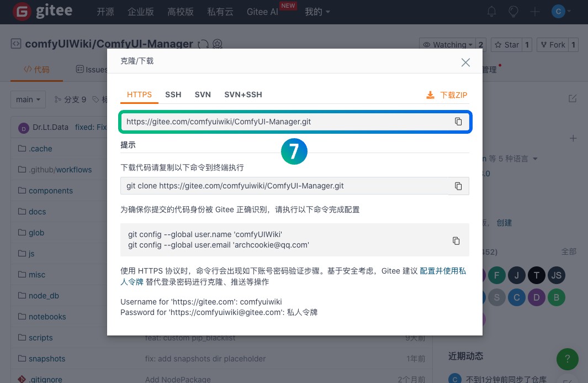
Task: Click the Star count number
Action: click(x=527, y=45)
